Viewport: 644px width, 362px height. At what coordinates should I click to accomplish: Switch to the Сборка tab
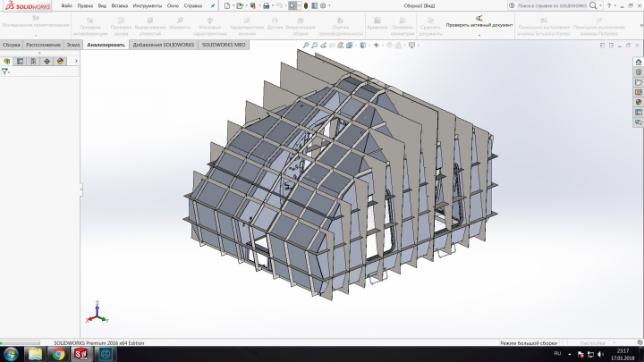11,45
